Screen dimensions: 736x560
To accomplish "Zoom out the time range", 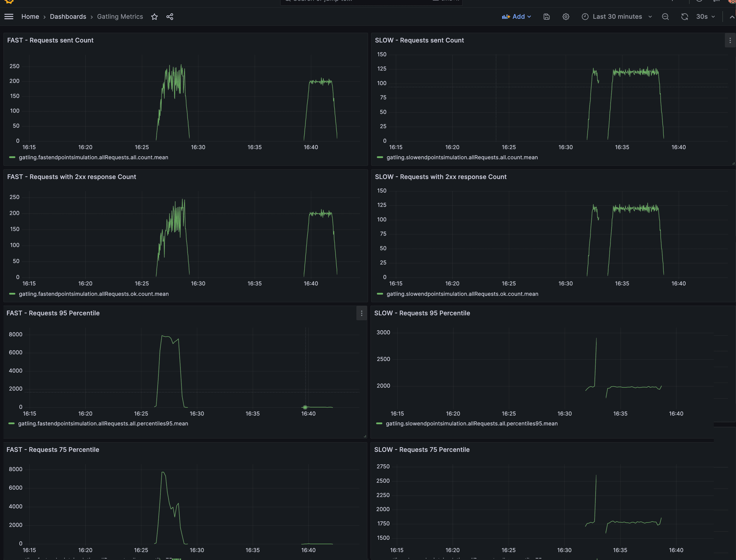I will tap(665, 17).
